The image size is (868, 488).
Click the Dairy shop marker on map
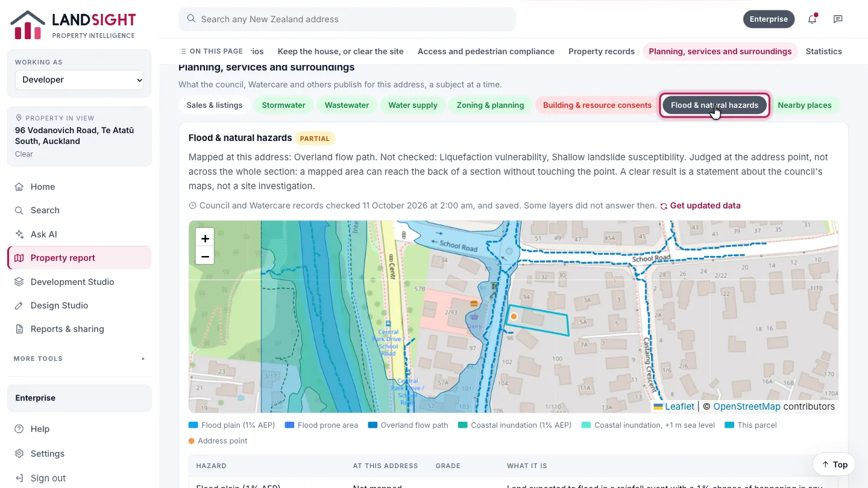click(474, 316)
